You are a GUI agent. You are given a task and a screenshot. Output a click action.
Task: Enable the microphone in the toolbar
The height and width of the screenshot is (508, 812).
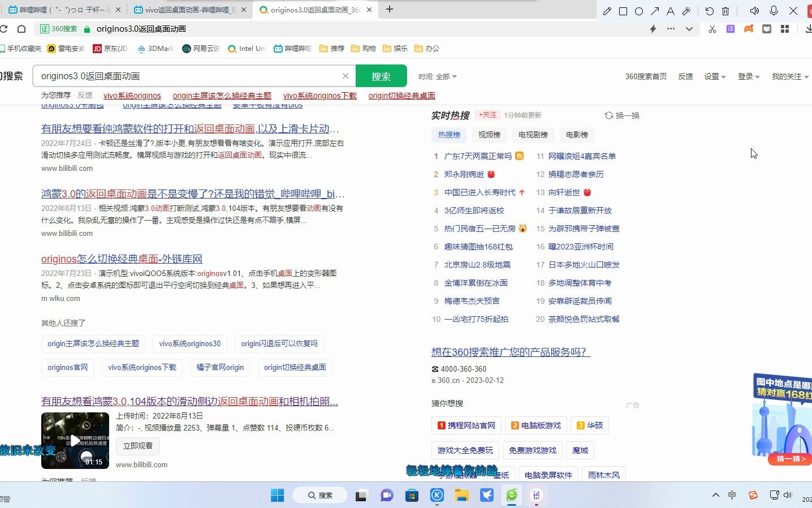click(772, 10)
